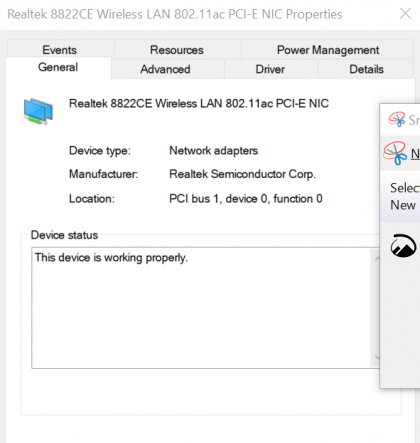Click the Snipping Tool New scissors icon
Viewport: 420px width, 443px height.
(395, 153)
